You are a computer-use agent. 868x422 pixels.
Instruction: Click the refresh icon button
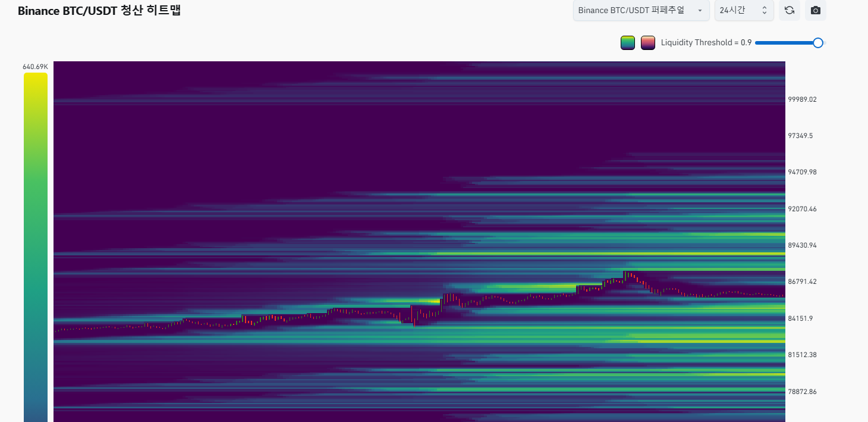789,10
